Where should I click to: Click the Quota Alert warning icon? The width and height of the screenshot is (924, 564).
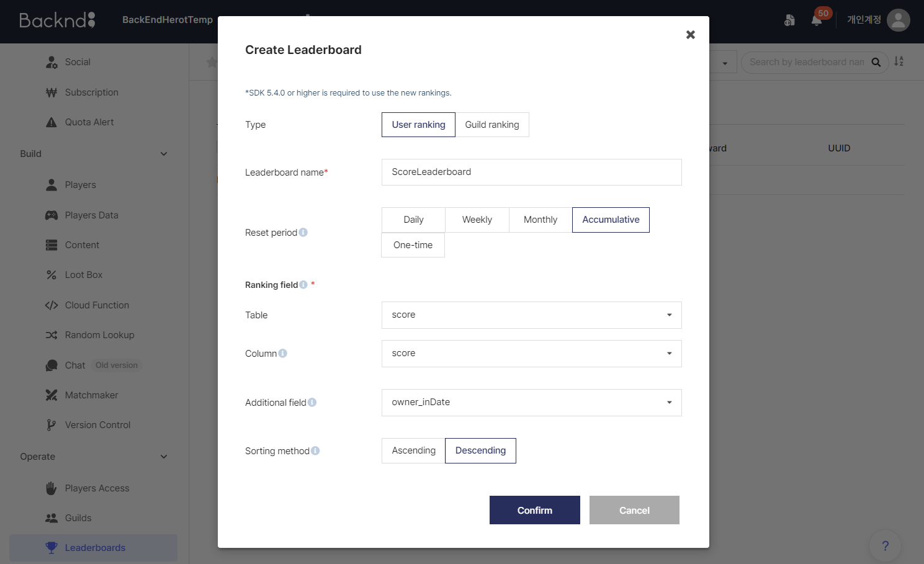[52, 122]
